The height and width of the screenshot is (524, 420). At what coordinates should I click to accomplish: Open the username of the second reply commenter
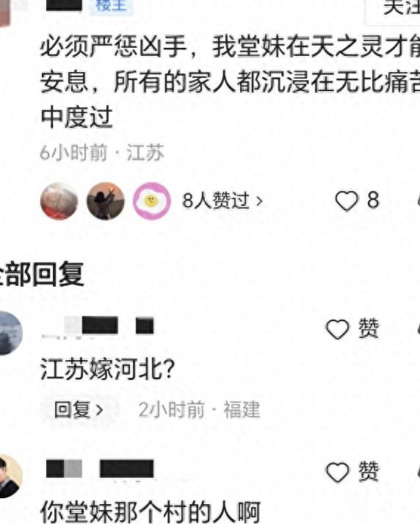100,469
